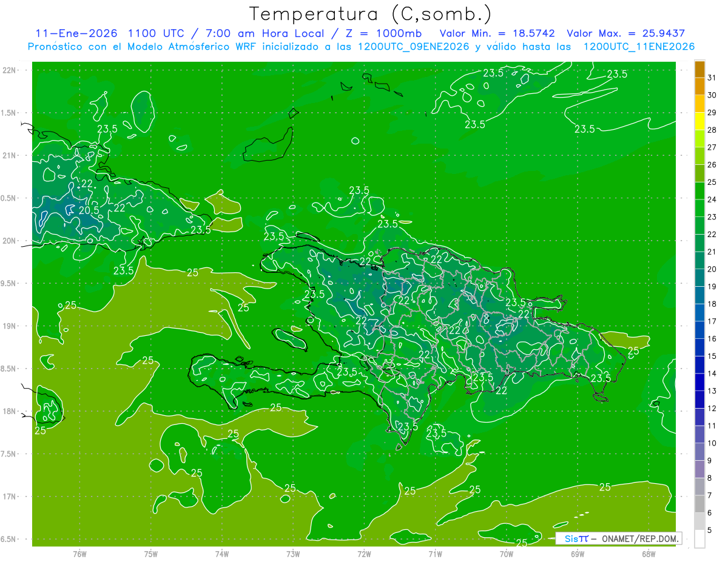
Task: Click the '70W' longitude axis label
Action: coord(507,554)
